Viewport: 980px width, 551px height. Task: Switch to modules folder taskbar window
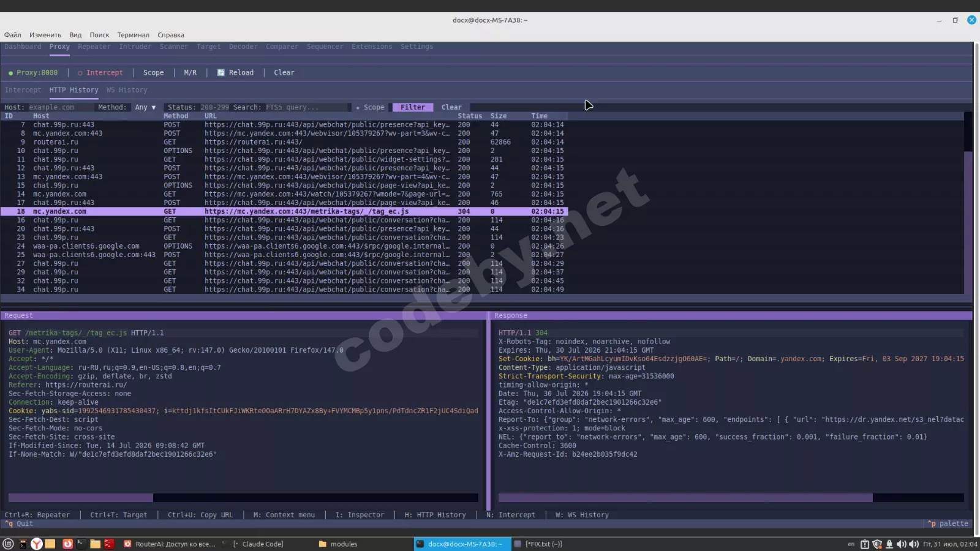coord(338,544)
